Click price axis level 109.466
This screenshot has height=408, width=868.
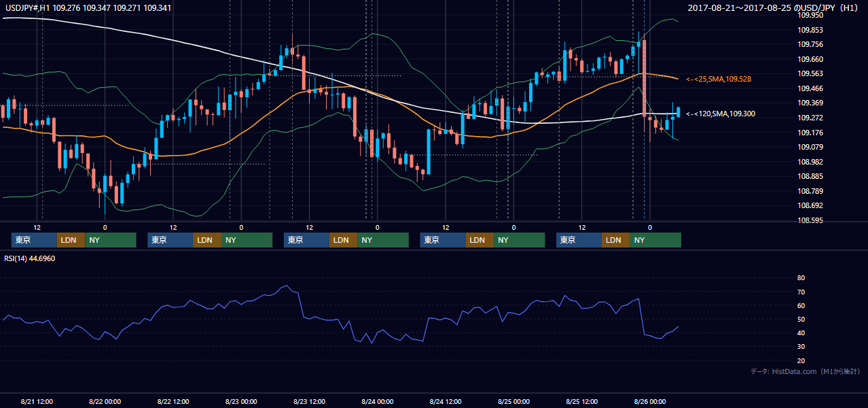click(x=810, y=88)
